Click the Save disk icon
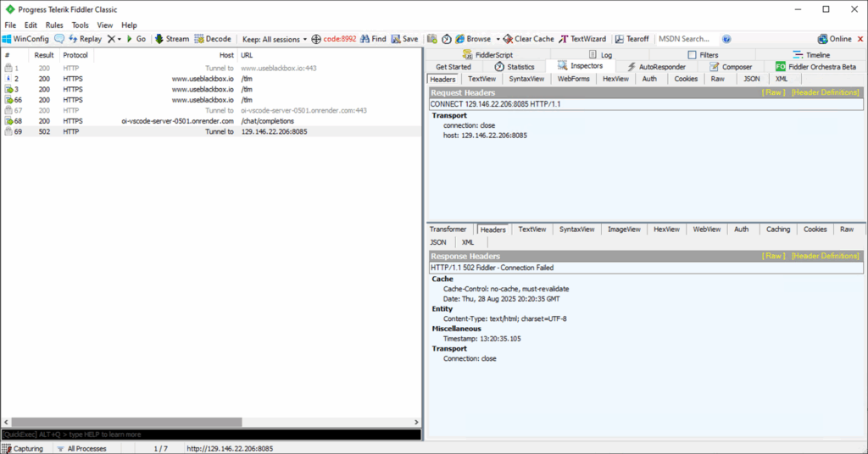868x454 pixels. pos(404,39)
